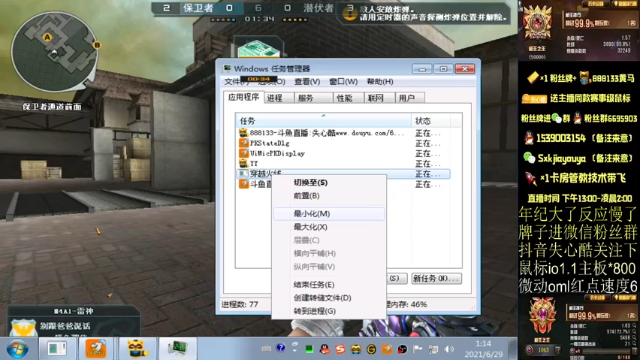Open the 窗口(W) menu
Viewport: 640px width, 360px height.
click(343, 82)
